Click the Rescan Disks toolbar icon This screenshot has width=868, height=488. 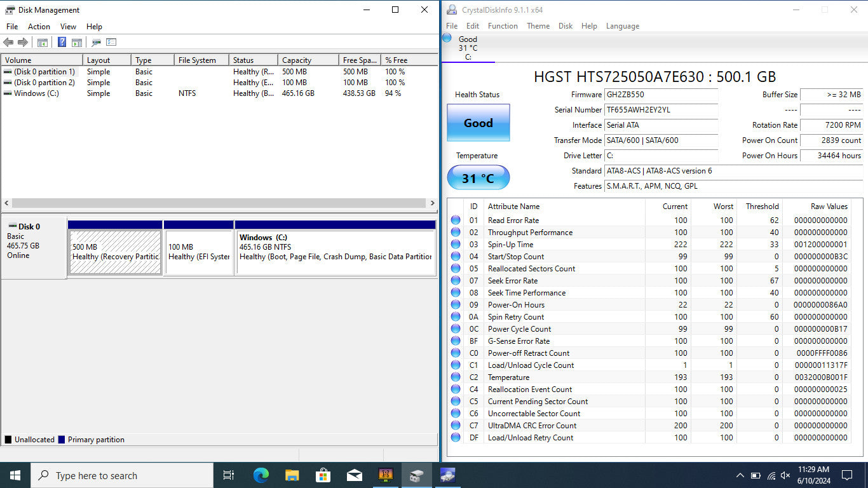[96, 43]
